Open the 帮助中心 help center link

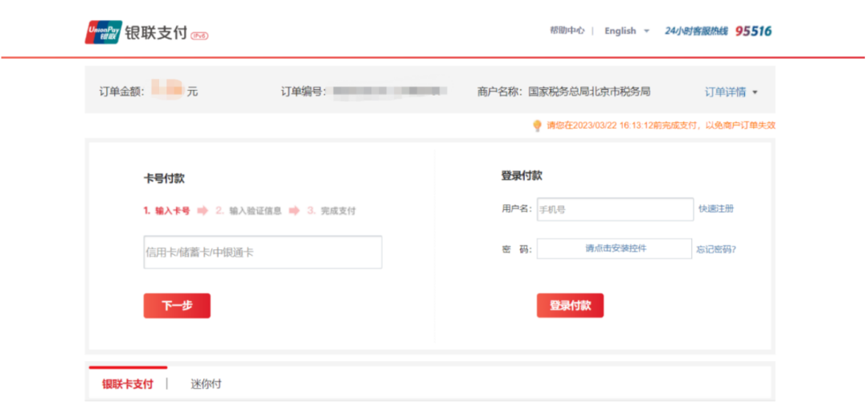point(567,31)
